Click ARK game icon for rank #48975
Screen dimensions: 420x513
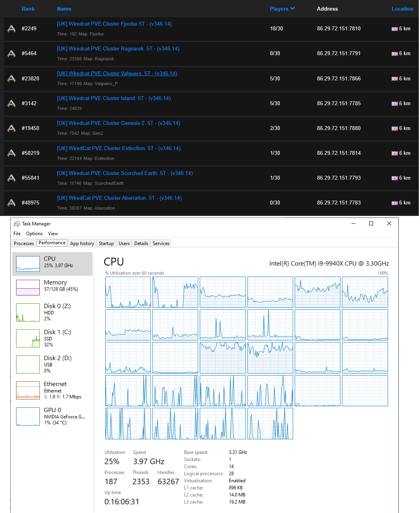(x=12, y=203)
